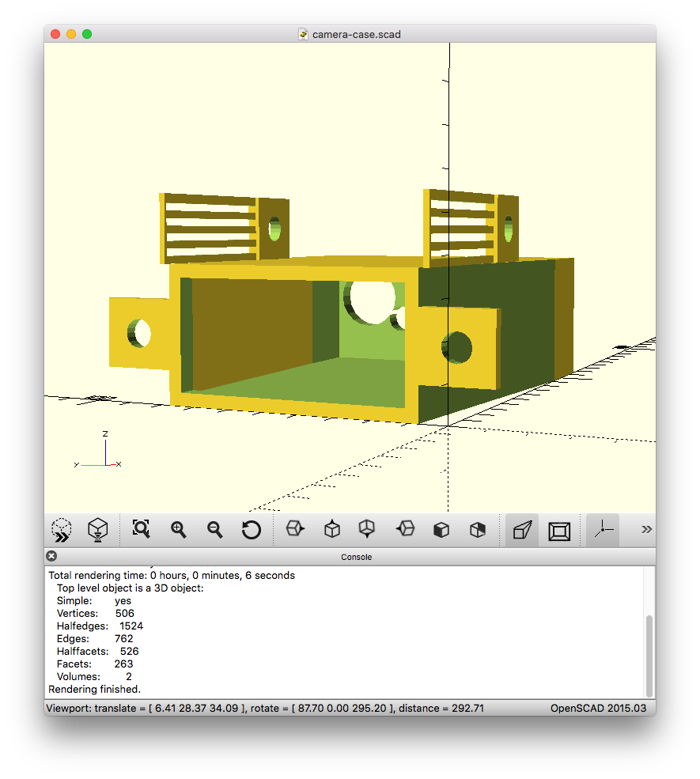Viewport: 700px width, 779px height.
Task: Run full Render with hourglass cube icon
Action: (x=97, y=529)
